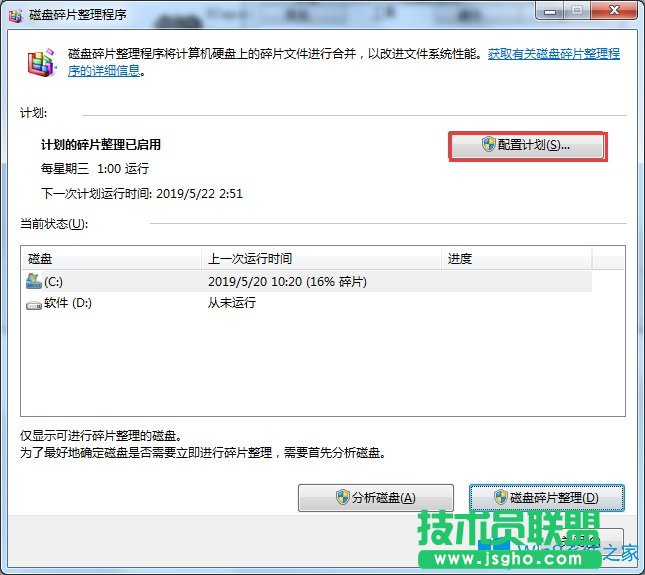
Task: Click the 2019/5/20 10:20 (16% 碎片) cell
Action: point(287,282)
